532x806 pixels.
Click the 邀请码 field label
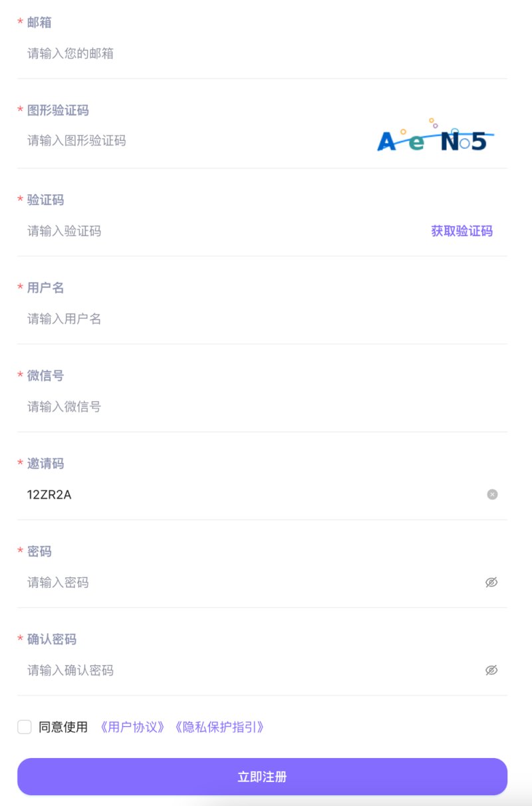pos(45,464)
